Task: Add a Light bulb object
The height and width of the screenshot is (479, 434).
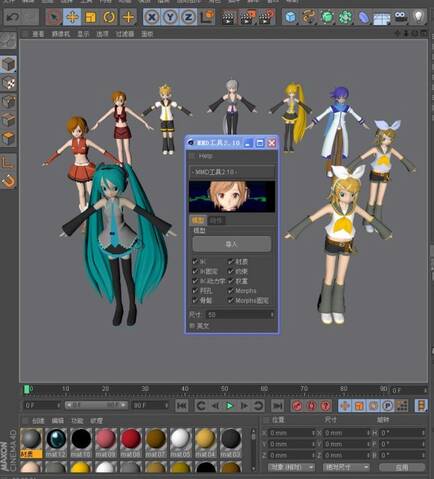Action: click(x=419, y=17)
